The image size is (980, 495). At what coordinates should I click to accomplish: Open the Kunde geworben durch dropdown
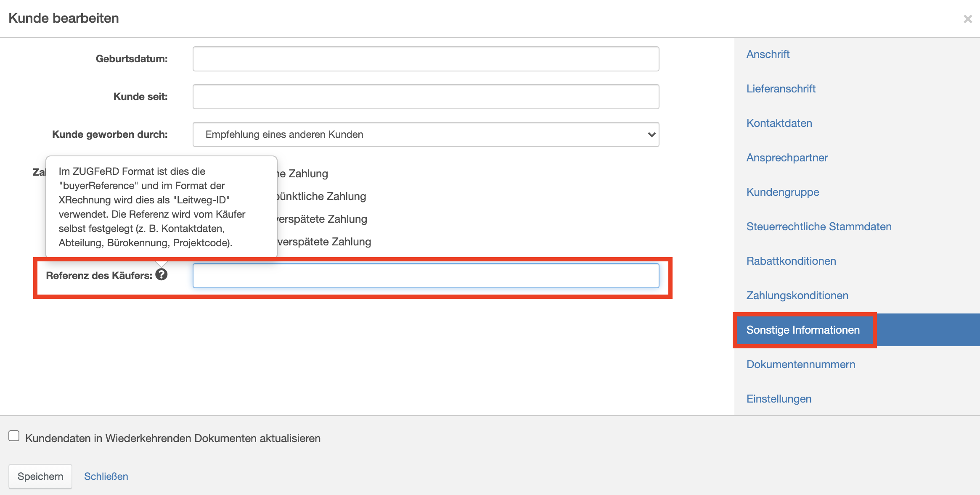coord(426,134)
